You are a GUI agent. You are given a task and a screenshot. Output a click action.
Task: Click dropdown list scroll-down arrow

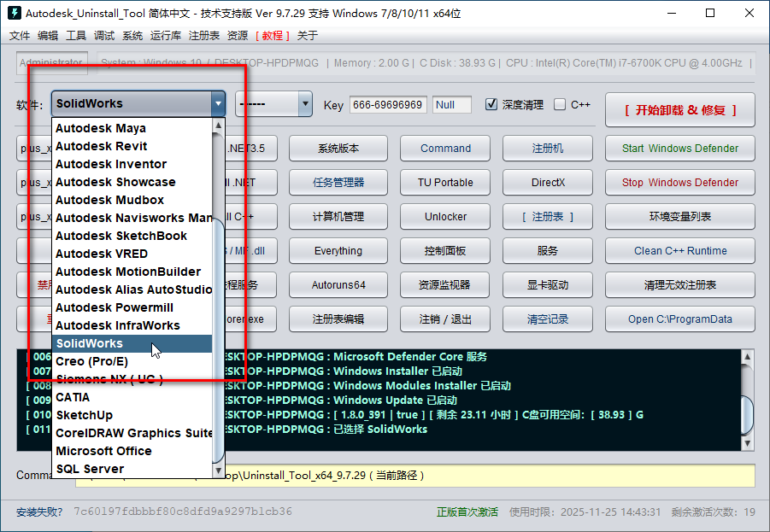(x=218, y=471)
